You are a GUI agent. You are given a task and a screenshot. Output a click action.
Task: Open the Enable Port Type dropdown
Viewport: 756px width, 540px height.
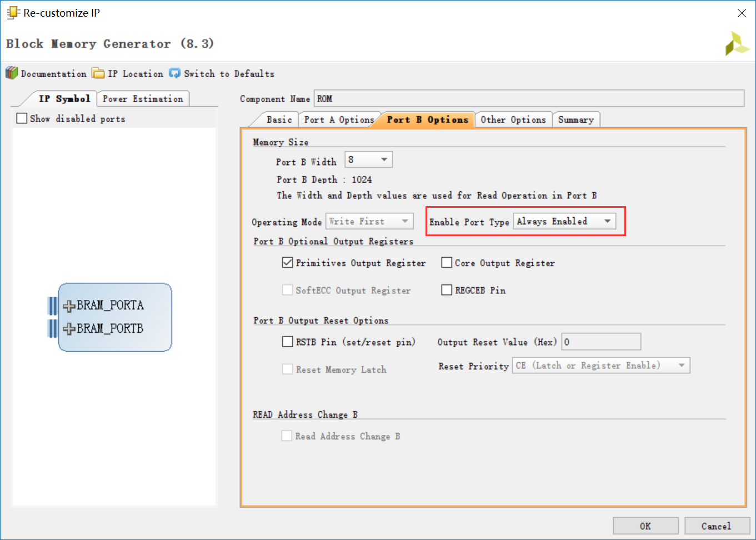pos(564,221)
